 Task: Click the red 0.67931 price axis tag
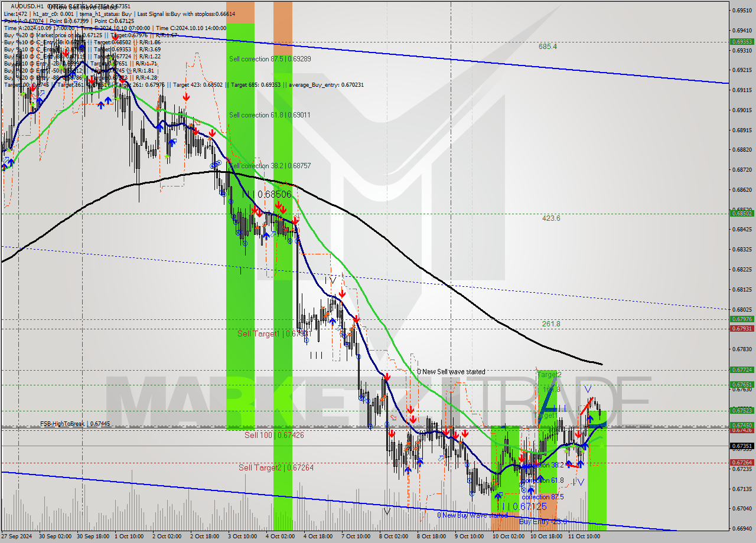(741, 328)
